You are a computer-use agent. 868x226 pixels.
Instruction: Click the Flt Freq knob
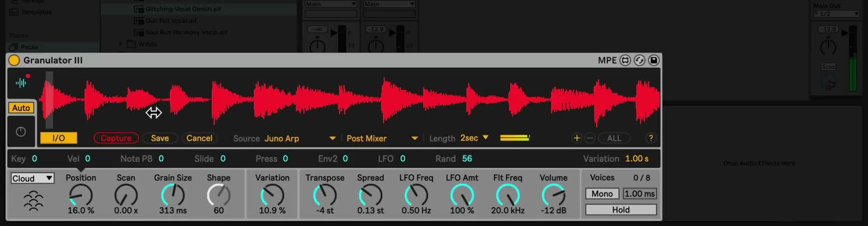point(508,195)
